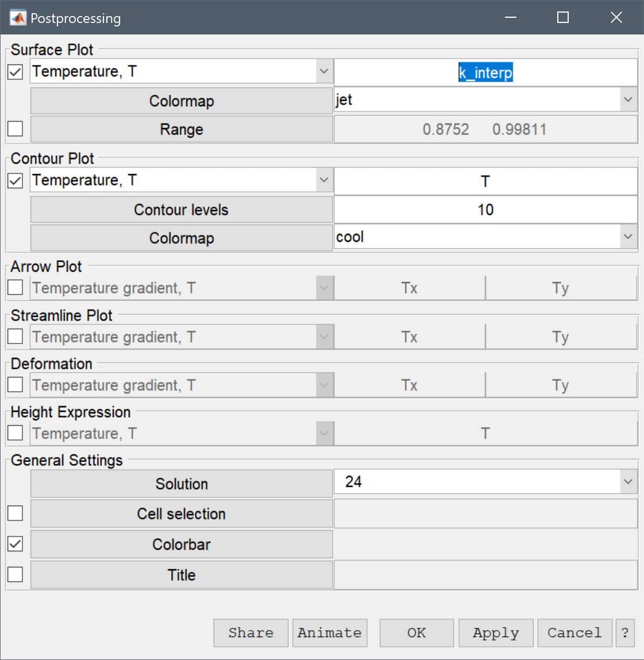Enable the Arrow Plot checkbox
Viewport: 644px width, 660px height.
[15, 287]
